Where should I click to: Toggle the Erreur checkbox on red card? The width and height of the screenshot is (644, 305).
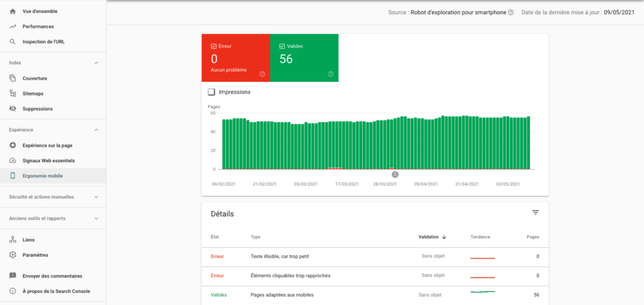click(214, 47)
